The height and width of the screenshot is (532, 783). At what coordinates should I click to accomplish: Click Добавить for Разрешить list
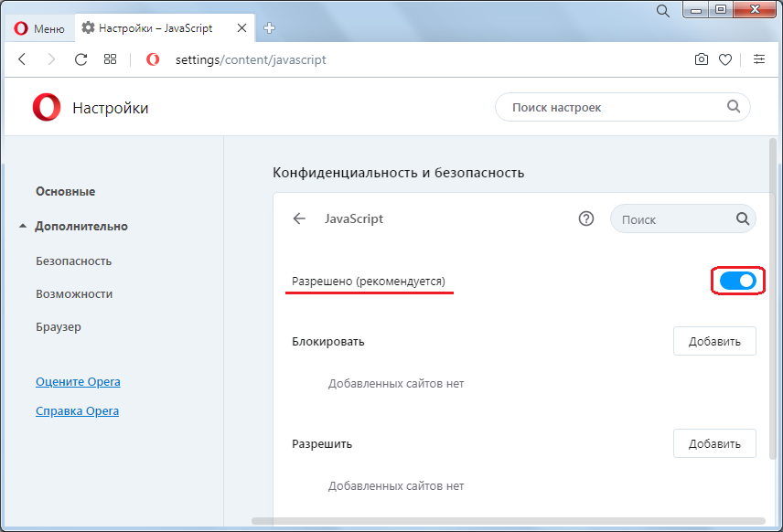714,443
